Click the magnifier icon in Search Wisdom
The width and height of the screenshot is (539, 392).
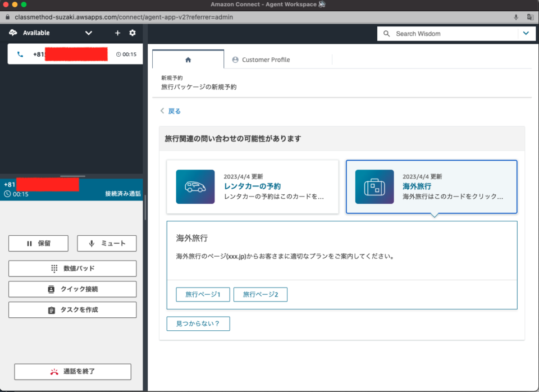click(x=386, y=34)
